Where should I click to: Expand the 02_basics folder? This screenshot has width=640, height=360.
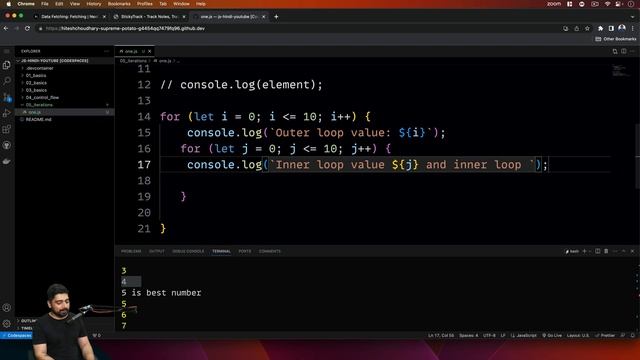[x=64, y=83]
